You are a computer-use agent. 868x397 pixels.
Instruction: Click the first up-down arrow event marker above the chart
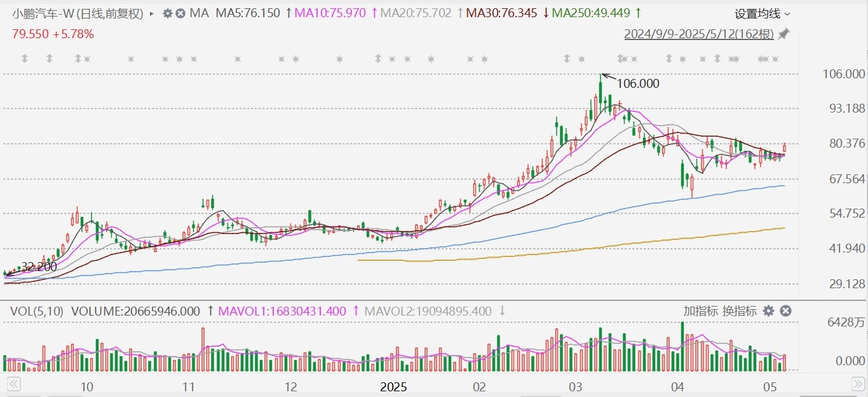(x=25, y=59)
